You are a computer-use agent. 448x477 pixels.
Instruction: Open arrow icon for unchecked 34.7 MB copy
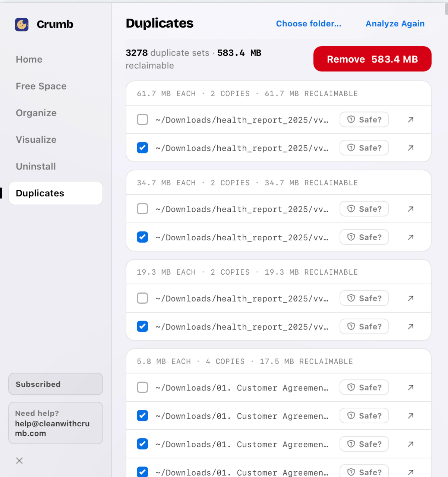(411, 209)
